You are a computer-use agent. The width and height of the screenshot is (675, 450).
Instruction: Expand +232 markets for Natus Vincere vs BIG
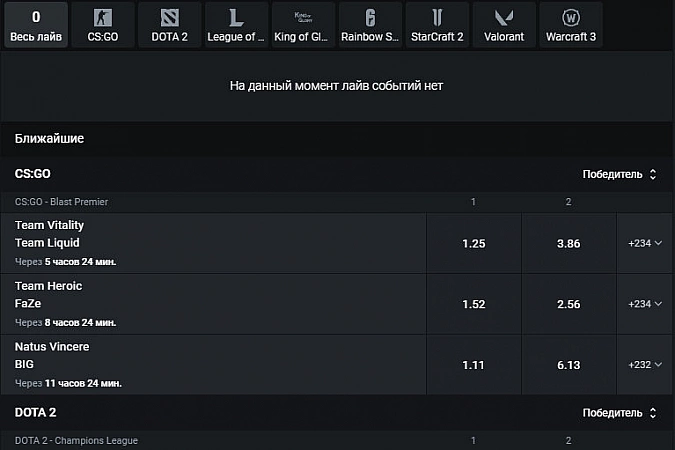pyautogui.click(x=645, y=365)
